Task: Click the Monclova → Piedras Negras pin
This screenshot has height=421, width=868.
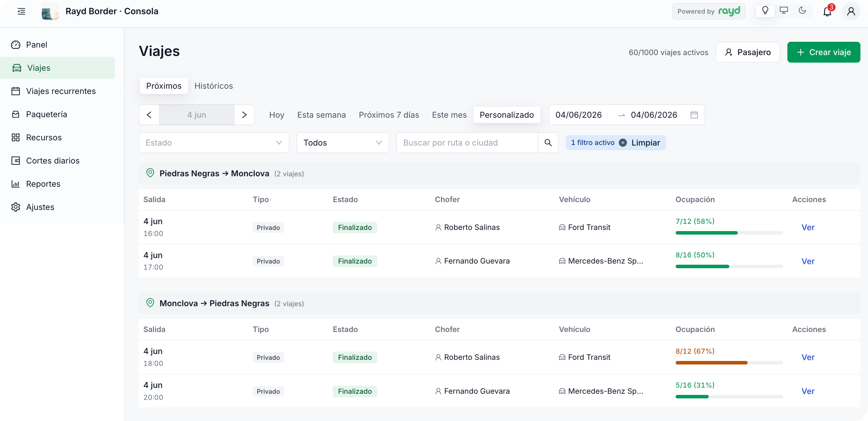Action: click(x=150, y=303)
